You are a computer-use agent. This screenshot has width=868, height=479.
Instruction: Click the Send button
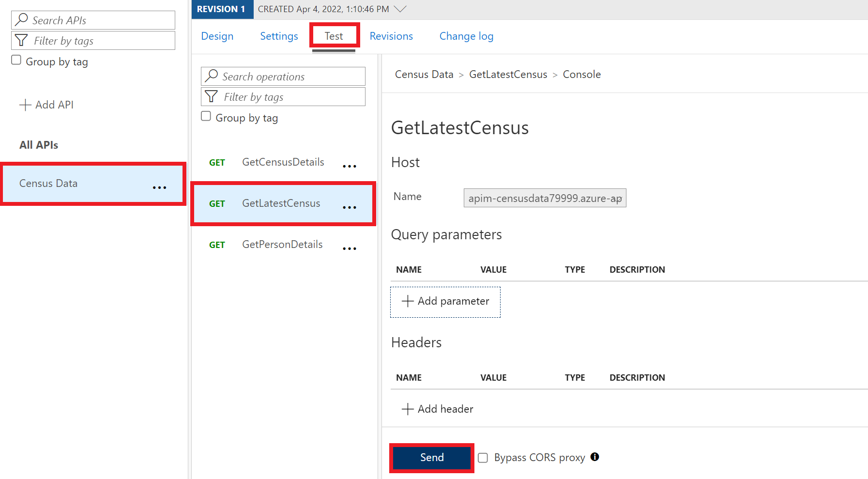click(x=432, y=458)
